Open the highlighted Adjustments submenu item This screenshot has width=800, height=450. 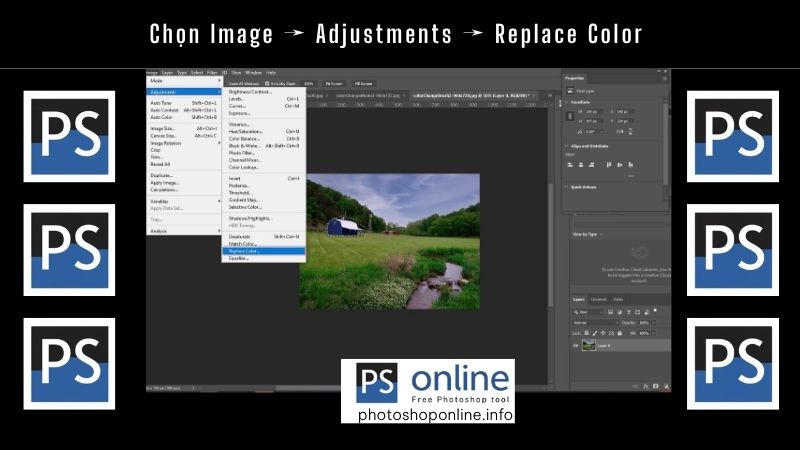pos(184,92)
